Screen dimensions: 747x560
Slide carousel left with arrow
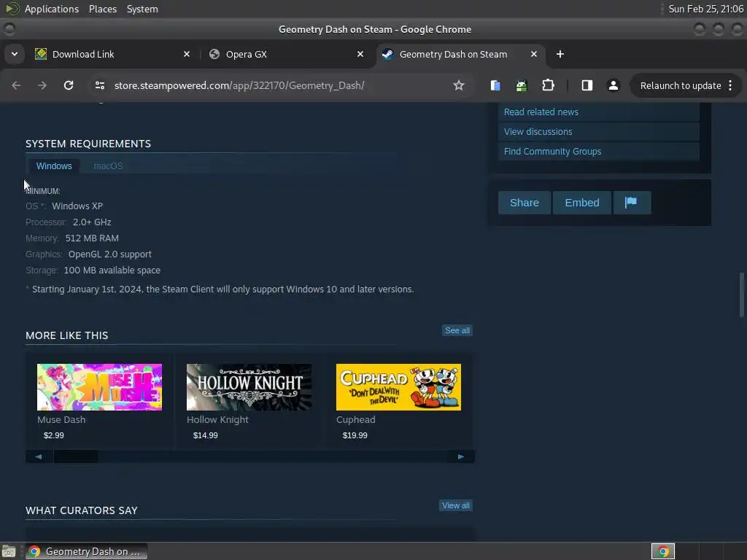coord(39,456)
